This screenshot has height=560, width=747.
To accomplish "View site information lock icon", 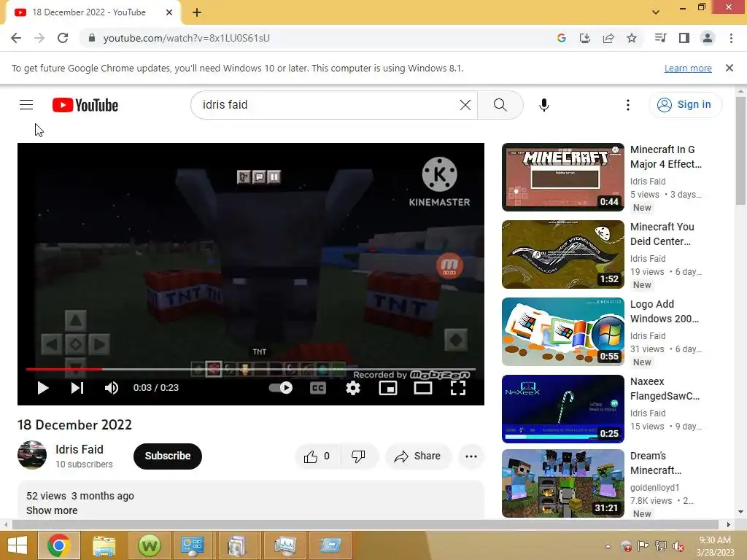I will [92, 38].
